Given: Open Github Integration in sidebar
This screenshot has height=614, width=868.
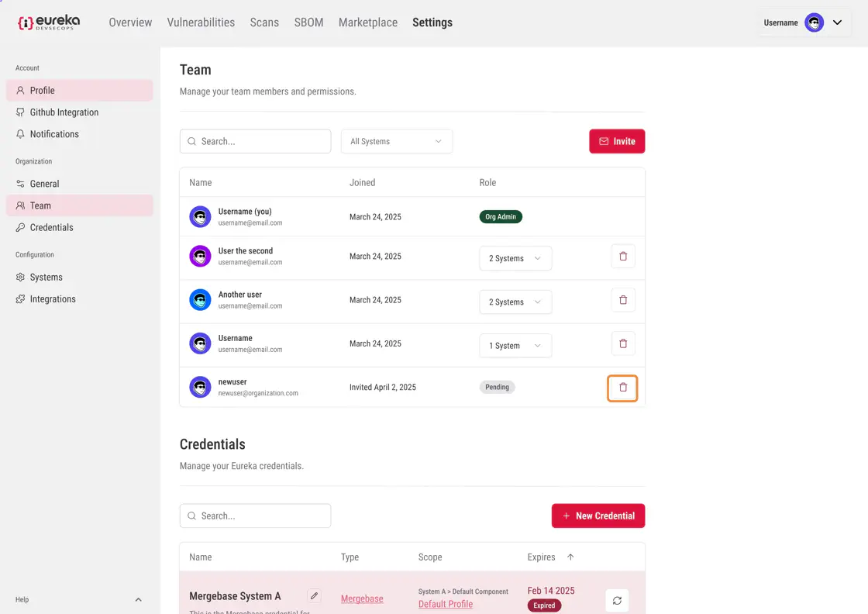Looking at the screenshot, I should click(64, 112).
